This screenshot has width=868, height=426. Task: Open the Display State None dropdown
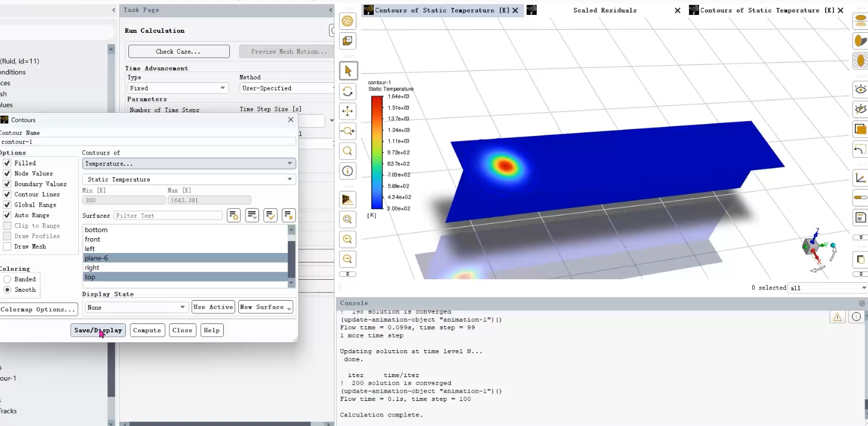point(136,307)
